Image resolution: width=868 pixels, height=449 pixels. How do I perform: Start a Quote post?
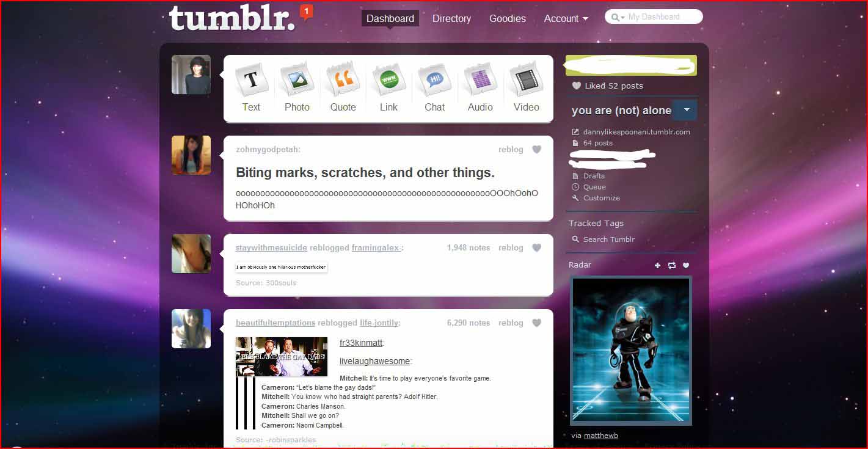(x=343, y=87)
